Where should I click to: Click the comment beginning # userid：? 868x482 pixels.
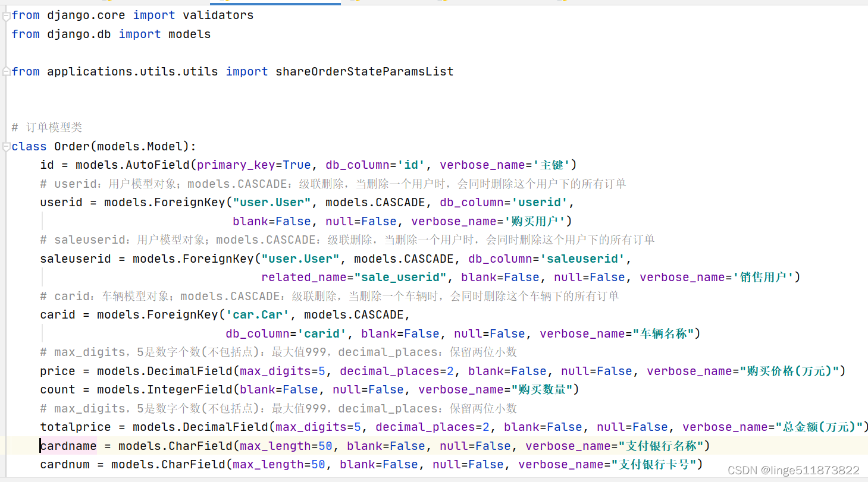[x=333, y=184]
